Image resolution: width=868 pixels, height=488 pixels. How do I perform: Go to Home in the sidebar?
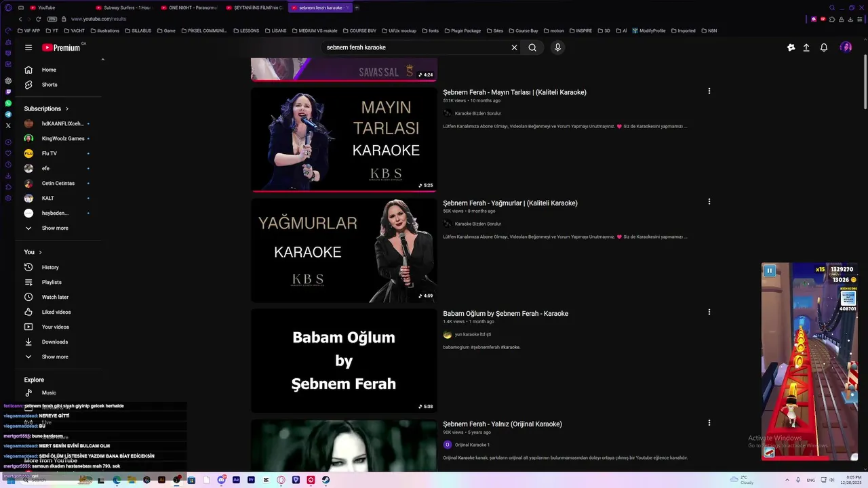coord(59,70)
